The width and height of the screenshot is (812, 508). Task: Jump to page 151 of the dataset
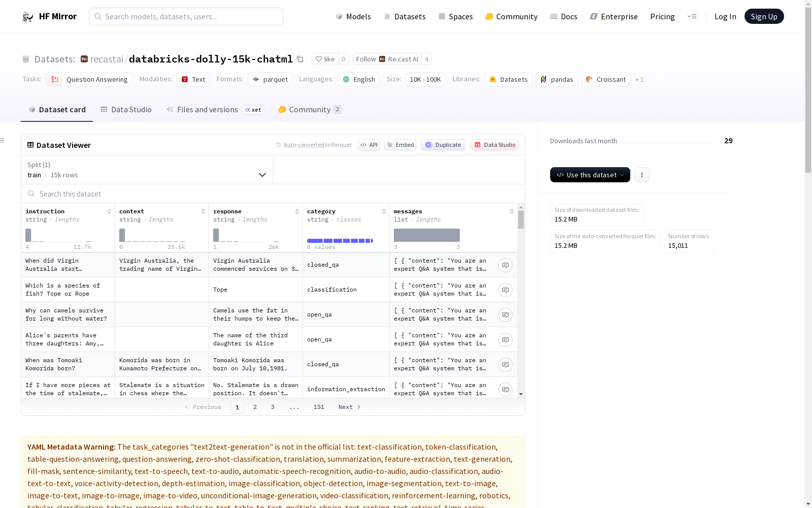(x=319, y=407)
